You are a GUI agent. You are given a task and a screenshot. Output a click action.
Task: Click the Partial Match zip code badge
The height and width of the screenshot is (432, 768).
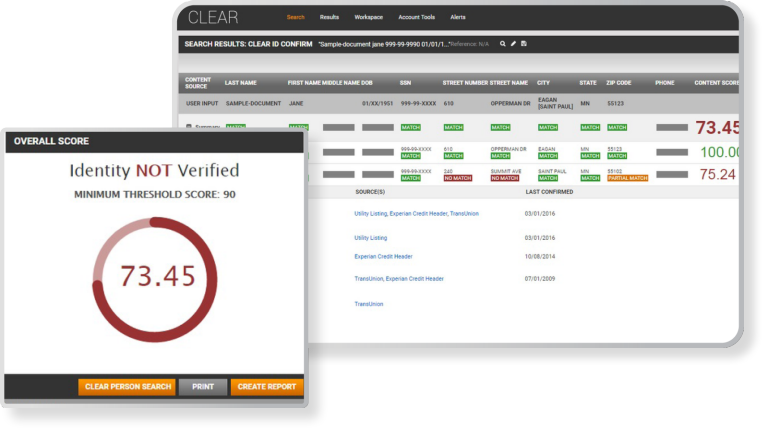point(628,178)
